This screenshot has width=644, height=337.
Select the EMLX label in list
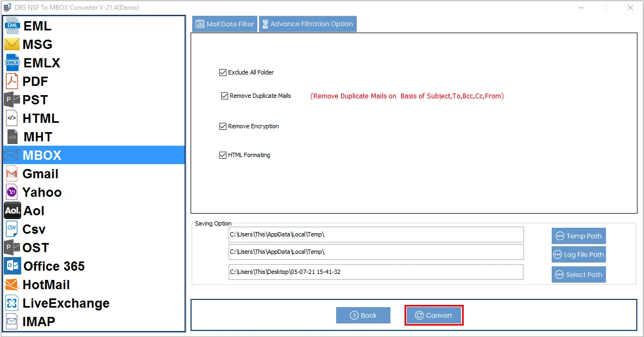[42, 63]
